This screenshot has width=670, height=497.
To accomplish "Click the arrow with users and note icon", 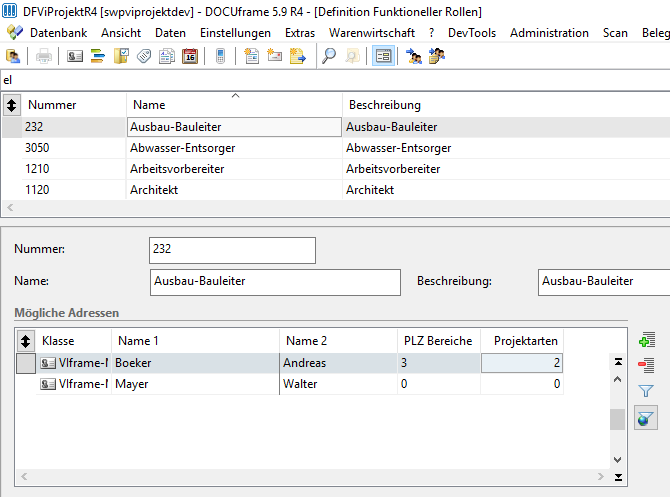I will click(437, 56).
